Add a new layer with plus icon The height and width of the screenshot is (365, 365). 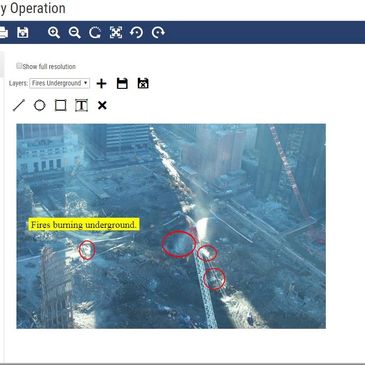[101, 83]
